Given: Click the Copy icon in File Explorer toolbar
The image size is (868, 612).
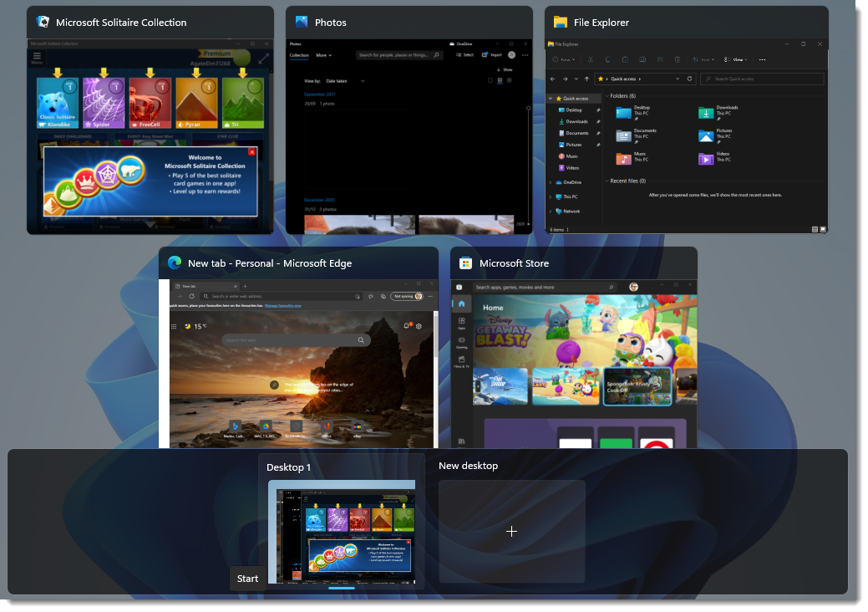Looking at the screenshot, I should click(607, 59).
